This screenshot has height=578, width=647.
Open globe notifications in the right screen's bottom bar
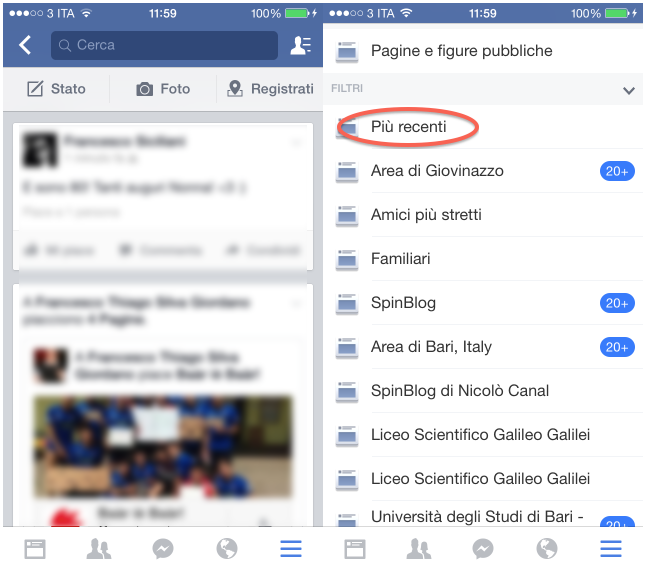pos(547,549)
